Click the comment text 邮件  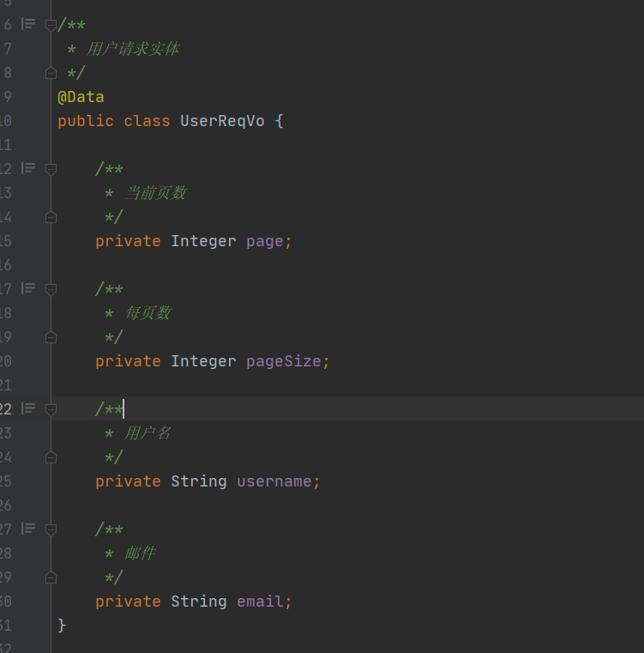[140, 553]
